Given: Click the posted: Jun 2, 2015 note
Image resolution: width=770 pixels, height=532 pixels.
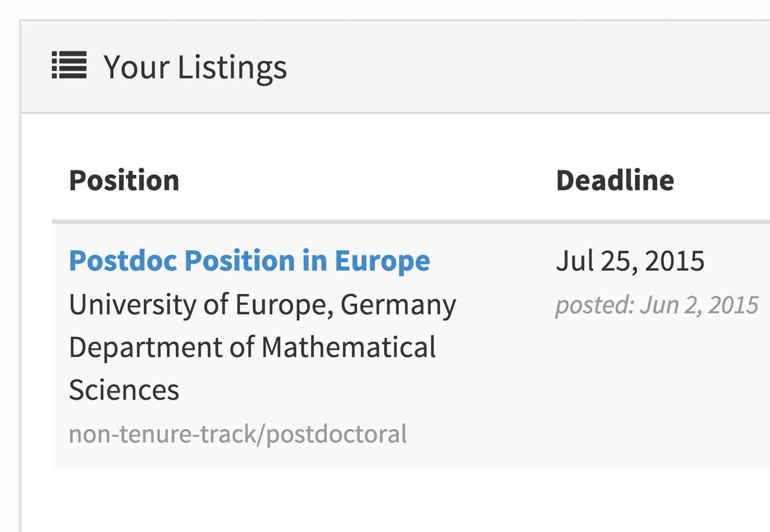Looking at the screenshot, I should [x=657, y=305].
